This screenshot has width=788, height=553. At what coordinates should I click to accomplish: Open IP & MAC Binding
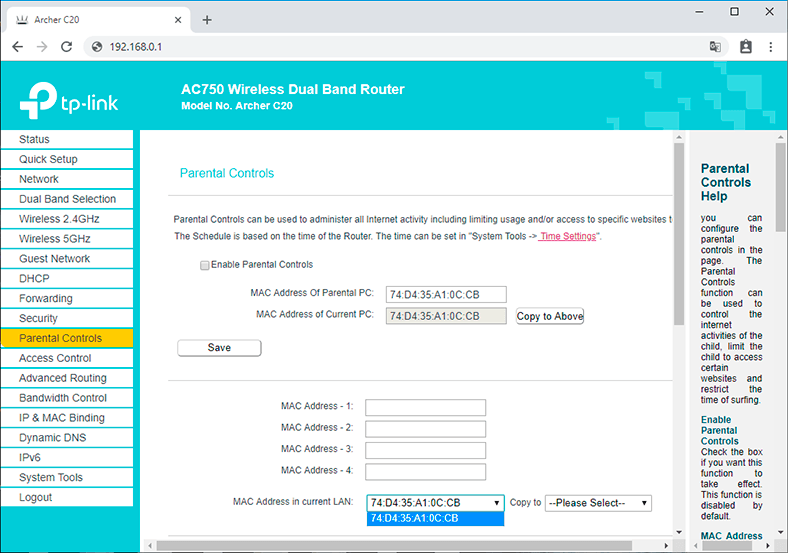point(67,418)
